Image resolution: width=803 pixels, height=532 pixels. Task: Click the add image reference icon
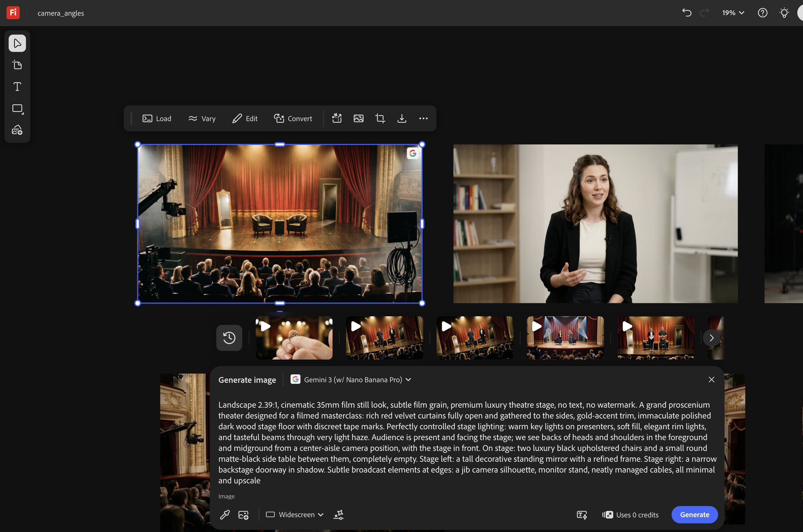pos(244,515)
